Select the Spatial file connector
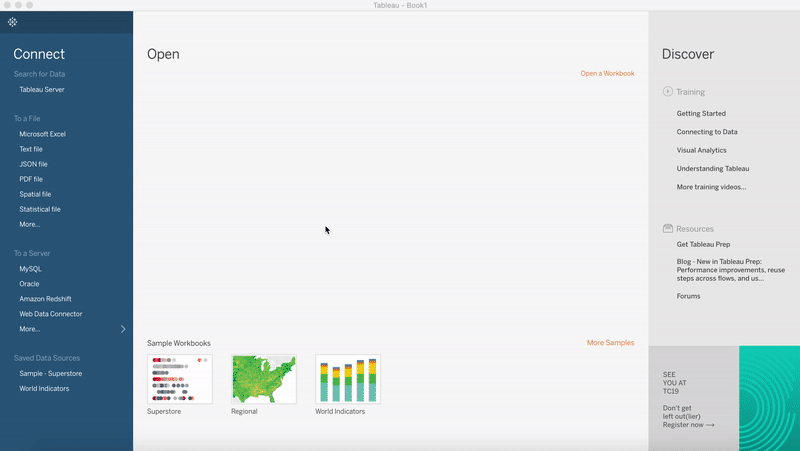 coord(35,194)
